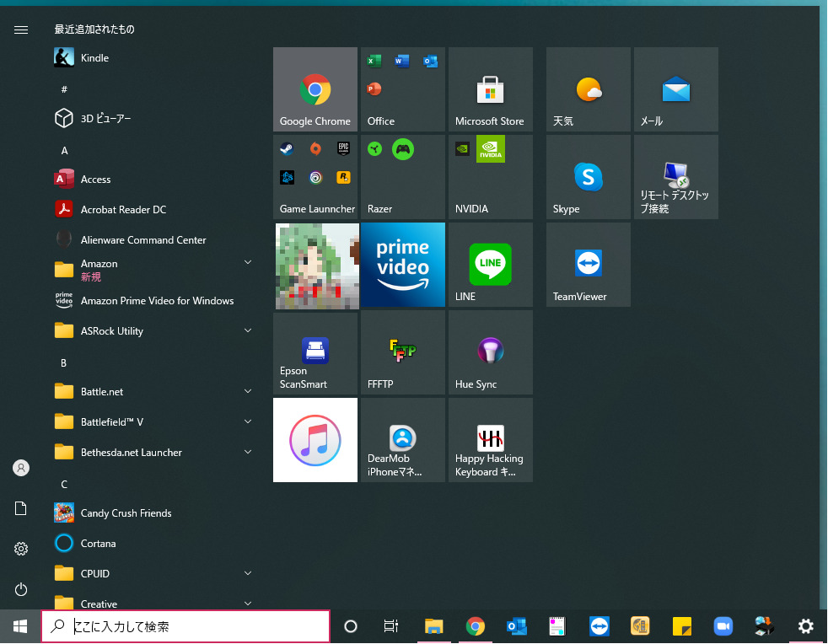The image size is (828, 644).
Task: Open Settings from Start sidebar
Action: click(21, 549)
